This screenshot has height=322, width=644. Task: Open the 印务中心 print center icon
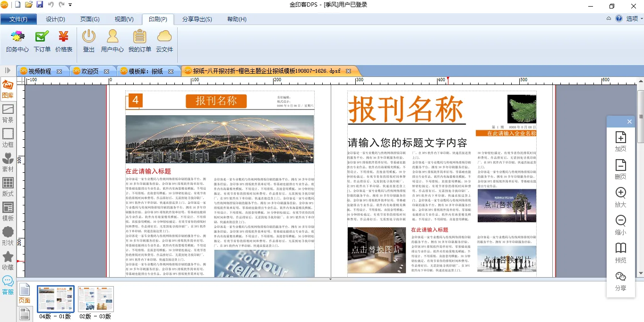17,40
